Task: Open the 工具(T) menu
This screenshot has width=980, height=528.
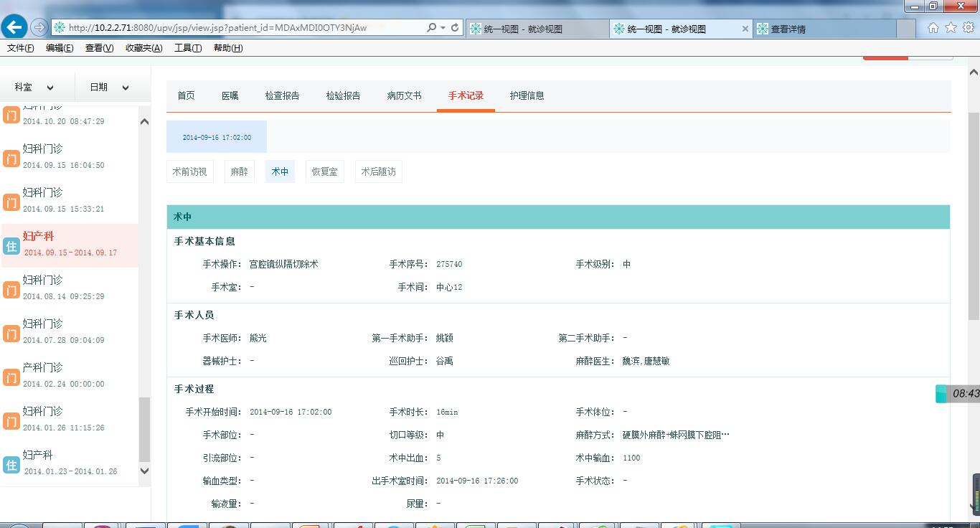Action: (187, 48)
